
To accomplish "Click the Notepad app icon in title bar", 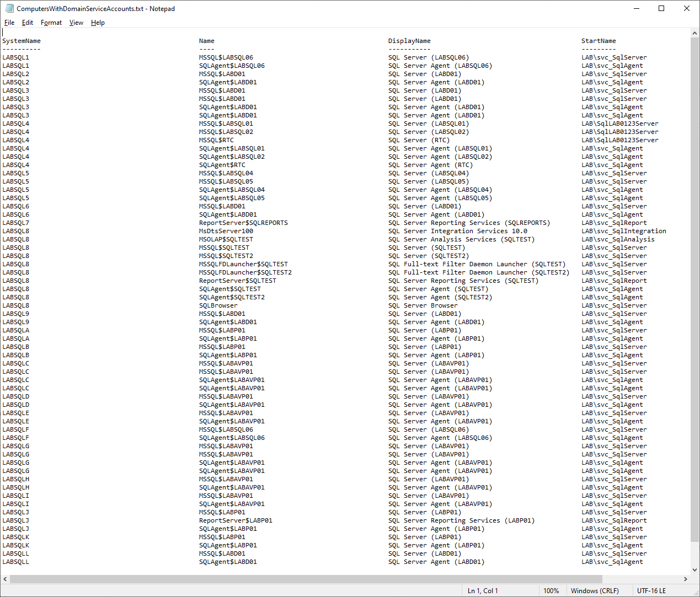I will [x=9, y=8].
